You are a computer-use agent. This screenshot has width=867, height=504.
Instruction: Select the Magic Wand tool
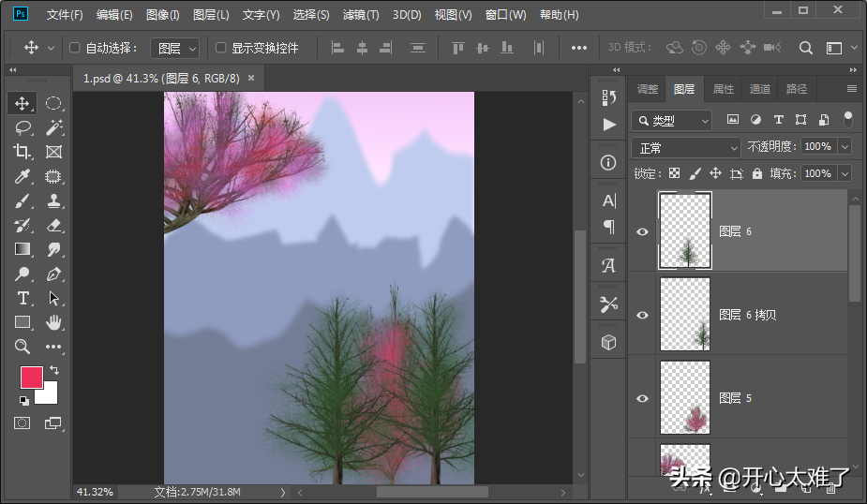pyautogui.click(x=53, y=127)
